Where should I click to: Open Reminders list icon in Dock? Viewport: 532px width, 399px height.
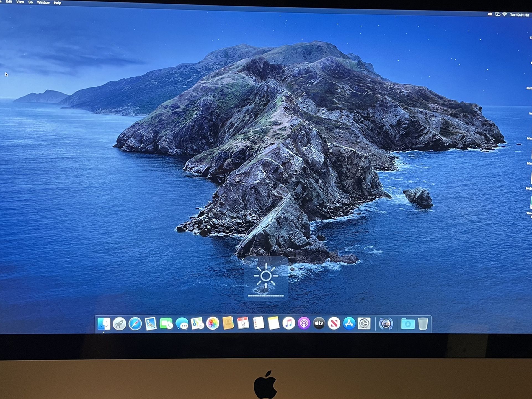point(259,323)
